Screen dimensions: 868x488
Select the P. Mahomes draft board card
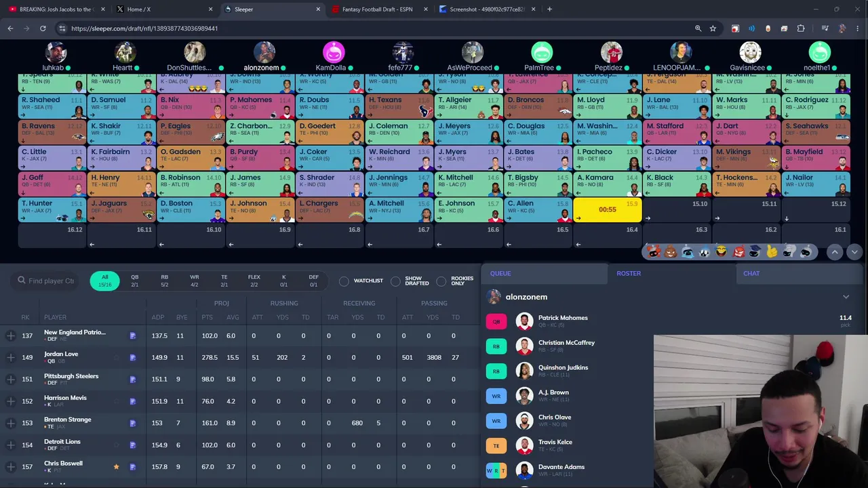260,106
